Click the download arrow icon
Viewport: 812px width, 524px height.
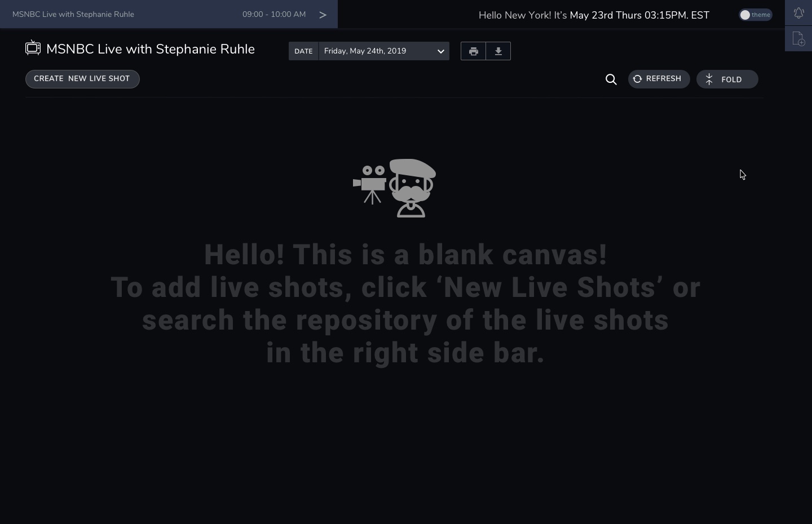pyautogui.click(x=498, y=51)
